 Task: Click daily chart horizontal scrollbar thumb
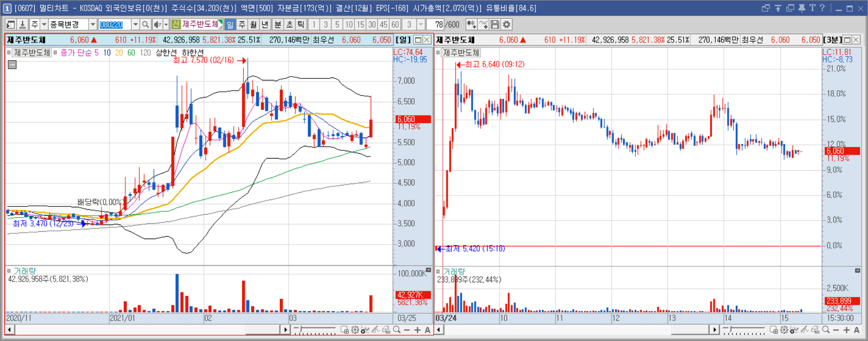(x=263, y=330)
